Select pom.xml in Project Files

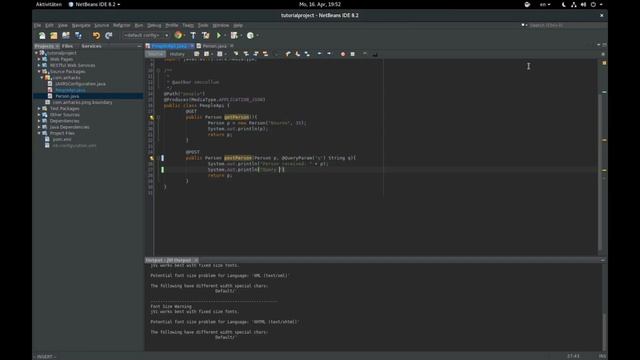[x=62, y=139]
